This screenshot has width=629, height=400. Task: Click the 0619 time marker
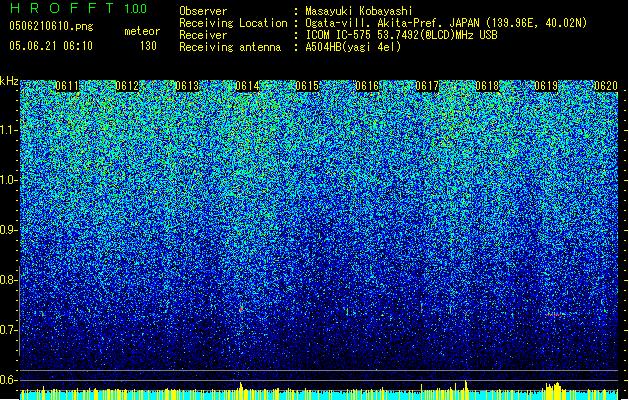pyautogui.click(x=546, y=86)
